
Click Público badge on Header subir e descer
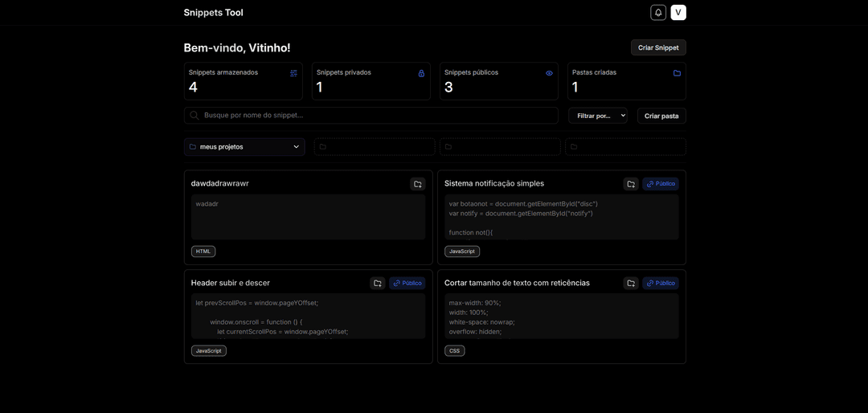tap(407, 284)
